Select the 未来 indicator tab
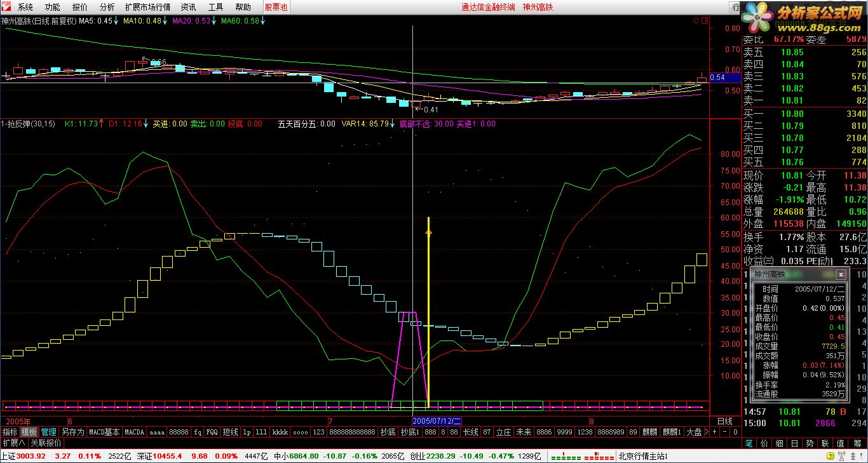 click(524, 432)
